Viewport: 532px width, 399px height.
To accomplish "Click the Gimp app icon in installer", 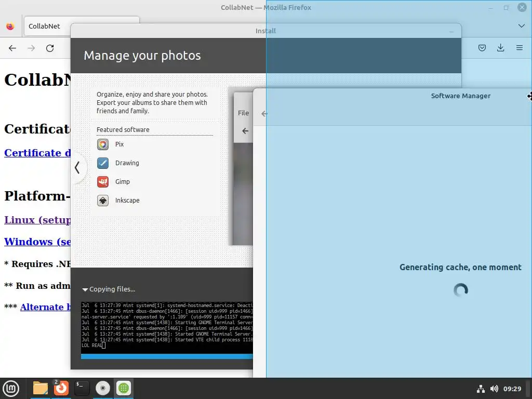I will pyautogui.click(x=103, y=181).
